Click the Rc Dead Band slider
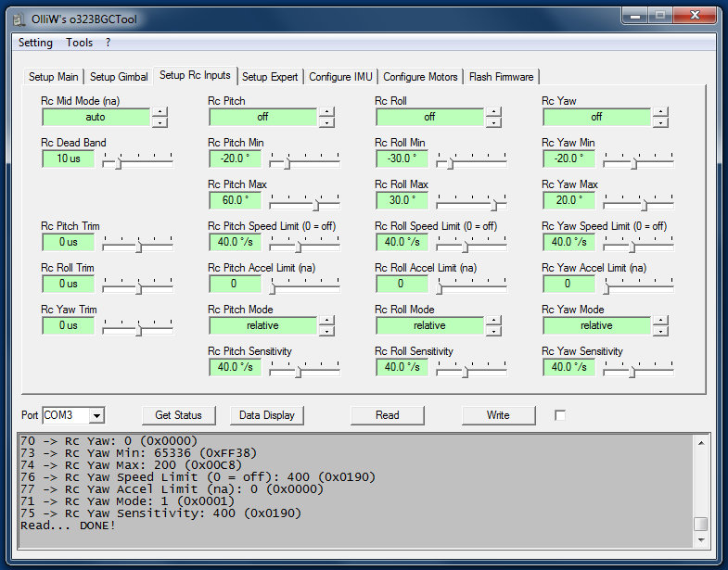 [x=137, y=162]
